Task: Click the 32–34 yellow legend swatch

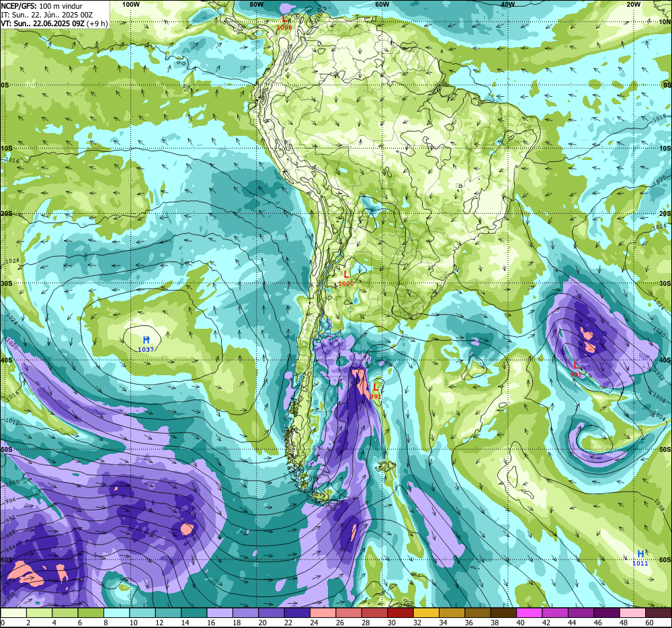Action: 427,613
